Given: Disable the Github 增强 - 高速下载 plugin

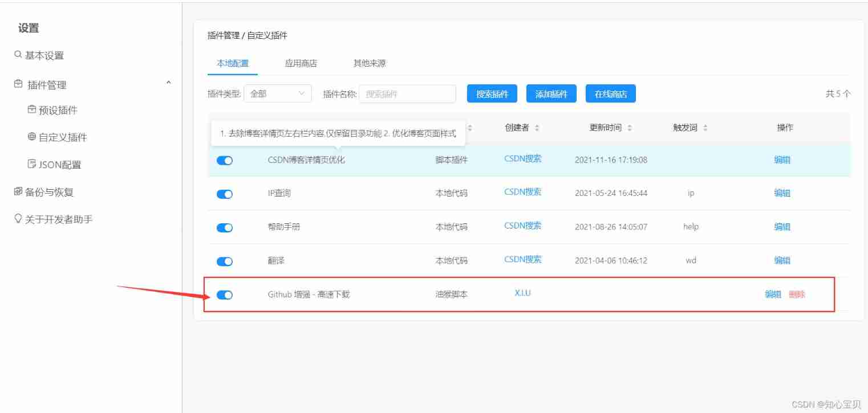Looking at the screenshot, I should click(224, 295).
